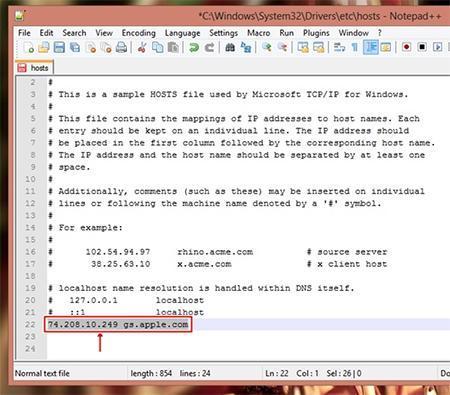
Task: Open the Plugins menu
Action: 316,33
